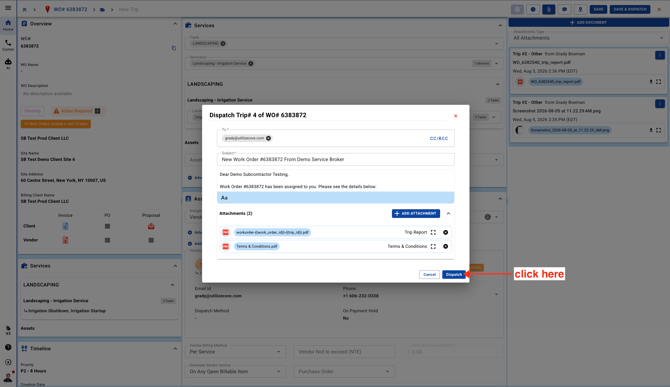Close the Dispatch Trip dialog with red X
670x387 pixels.
pos(455,116)
